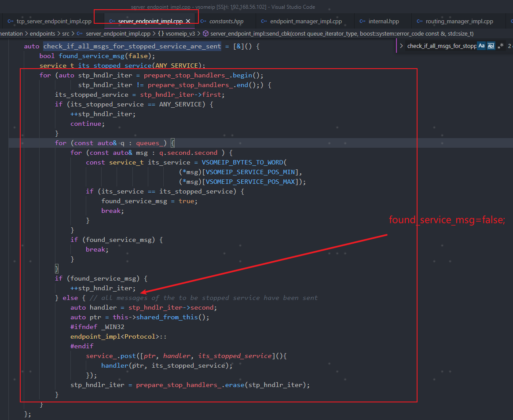Image resolution: width=513 pixels, height=420 pixels.
Task: Click 'if (its_stopped_service == ANY_SERVICE)' line
Action: click(134, 104)
